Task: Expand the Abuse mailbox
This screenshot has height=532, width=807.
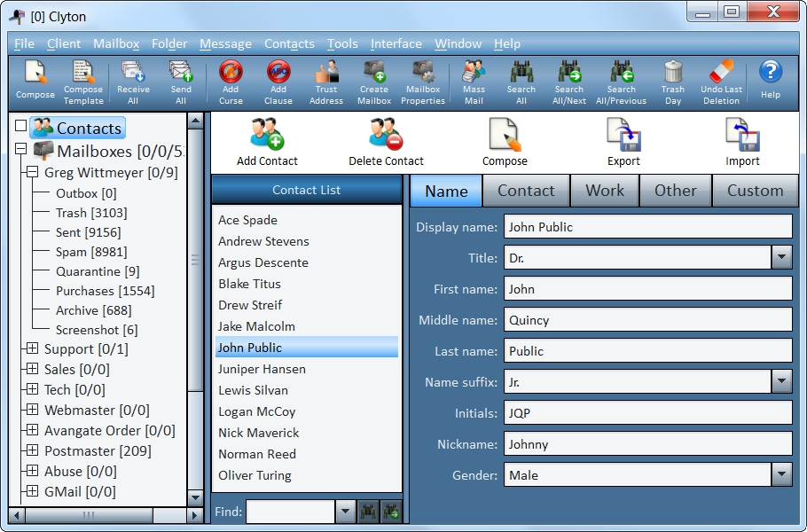Action: pos(33,471)
